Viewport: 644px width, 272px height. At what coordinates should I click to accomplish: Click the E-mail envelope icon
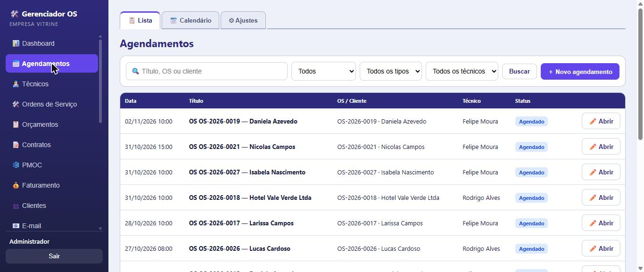coord(16,226)
